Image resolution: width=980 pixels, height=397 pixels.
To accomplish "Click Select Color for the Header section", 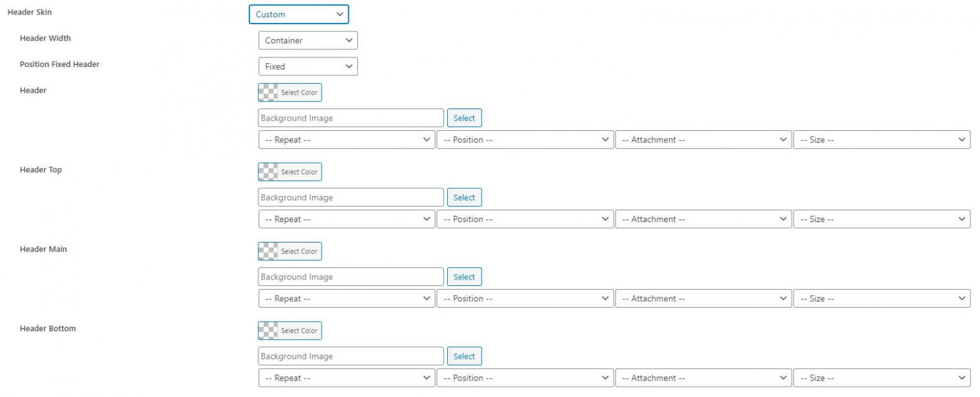I will pyautogui.click(x=297, y=92).
